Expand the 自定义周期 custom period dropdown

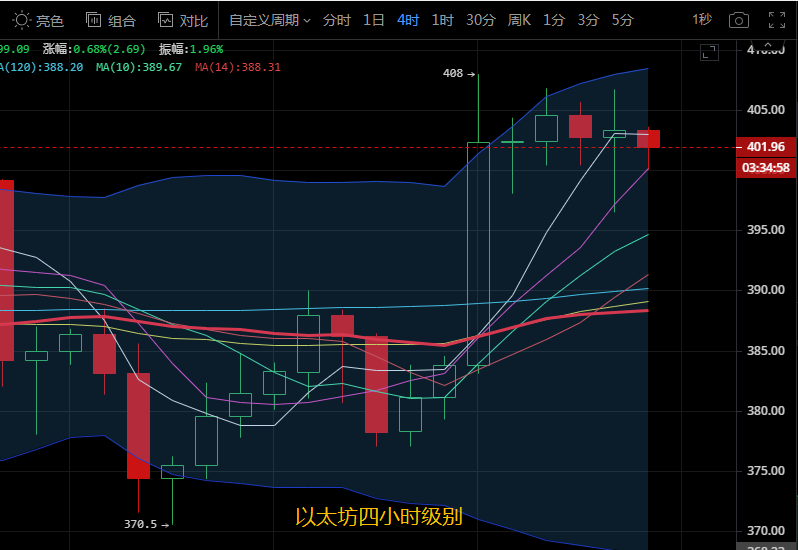coord(269,20)
